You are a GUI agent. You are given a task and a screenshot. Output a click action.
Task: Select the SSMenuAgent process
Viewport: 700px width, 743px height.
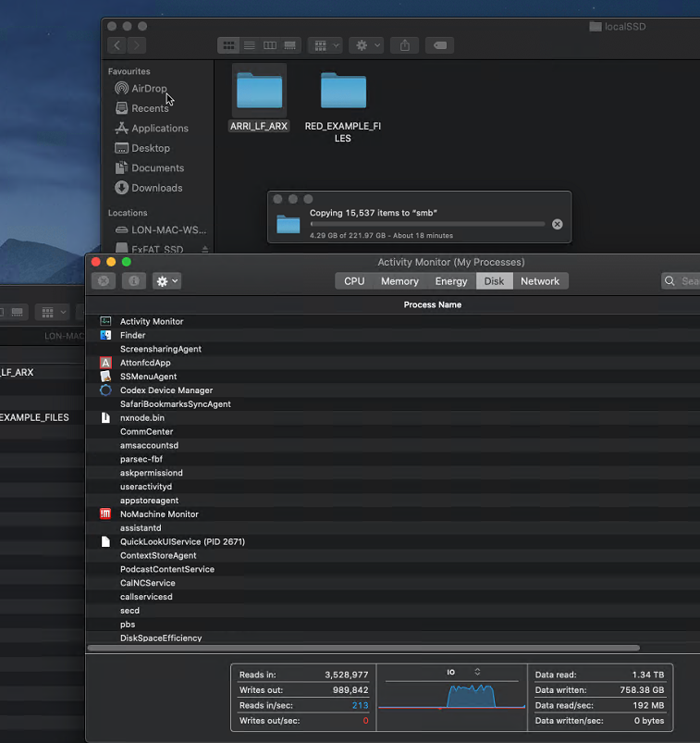point(393,377)
